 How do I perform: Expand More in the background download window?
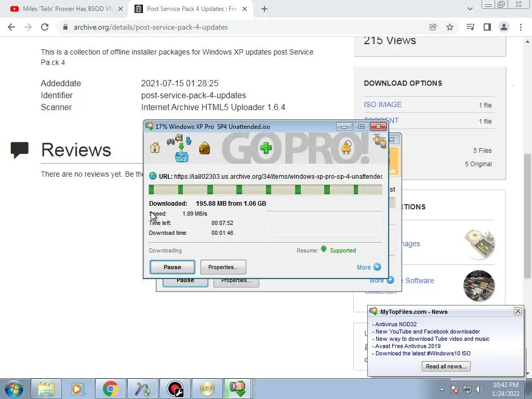click(x=382, y=281)
